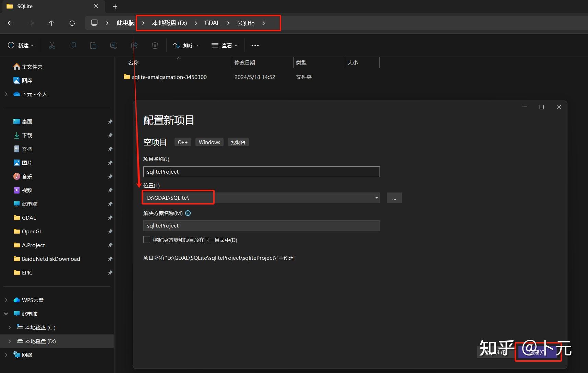This screenshot has width=588, height=373.
Task: Click the 创建 button
Action: pos(538,352)
